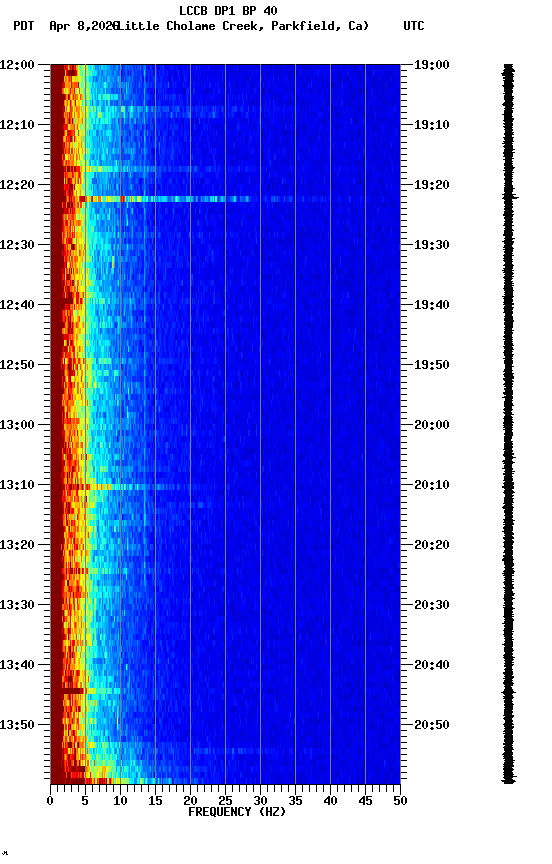Click the 50 Hz frequency axis label
This screenshot has width=552, height=864.
401,801
